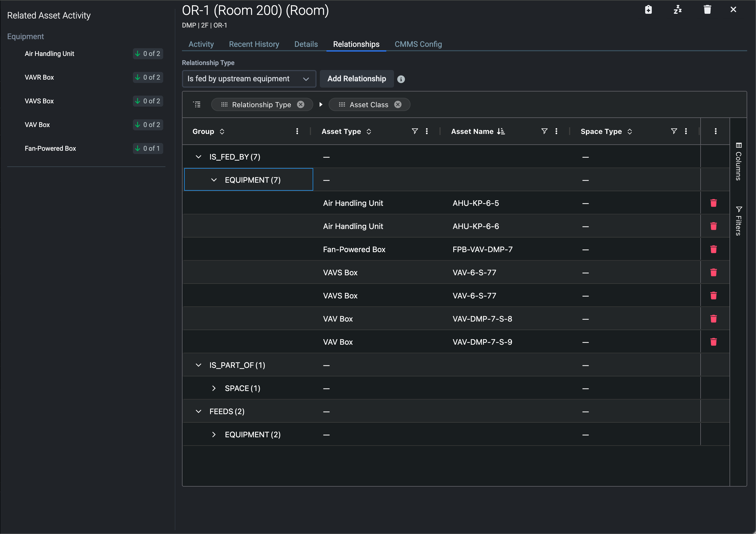This screenshot has height=534, width=756.
Task: Collapse the IS_FED_BY group
Action: pyautogui.click(x=199, y=157)
